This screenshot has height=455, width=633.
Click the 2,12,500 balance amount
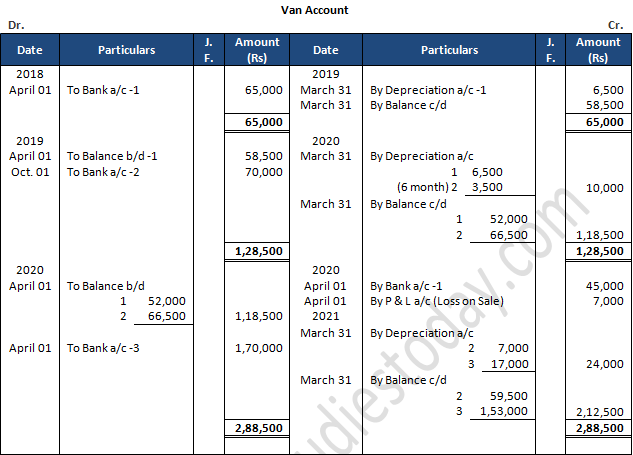point(600,412)
